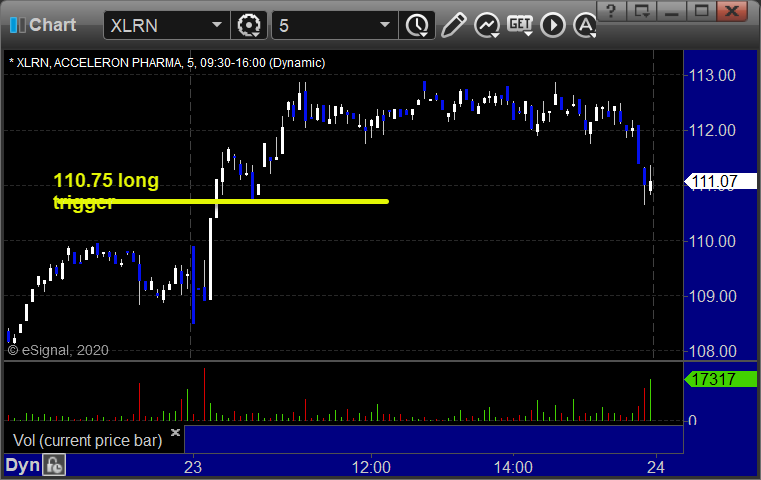Select the pencil drawing tools icon
This screenshot has height=480, width=761.
click(454, 25)
